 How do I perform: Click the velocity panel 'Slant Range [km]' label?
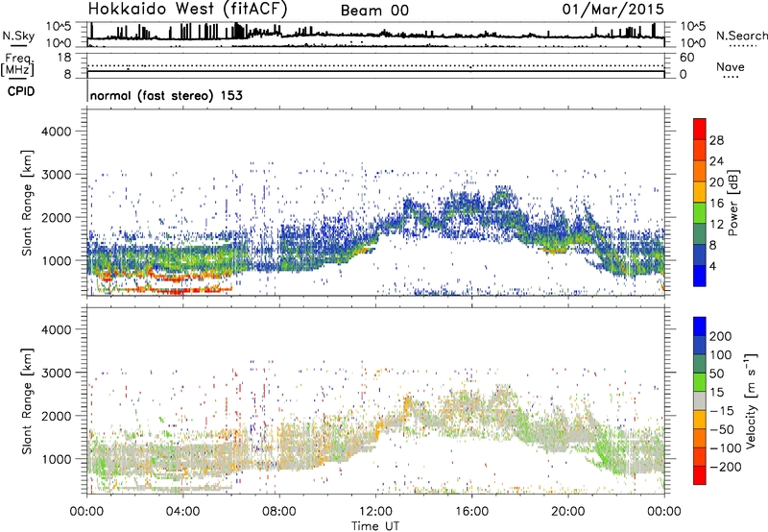click(x=27, y=401)
